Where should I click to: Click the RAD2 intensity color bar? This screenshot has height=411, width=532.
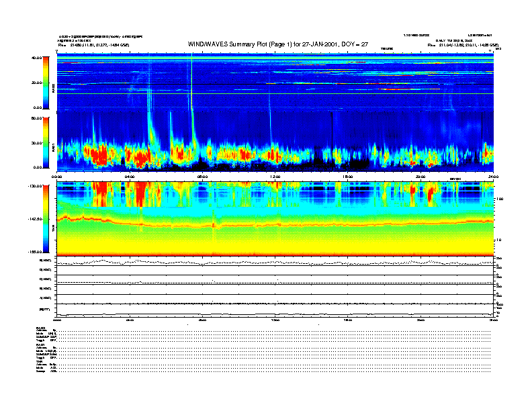(46, 83)
